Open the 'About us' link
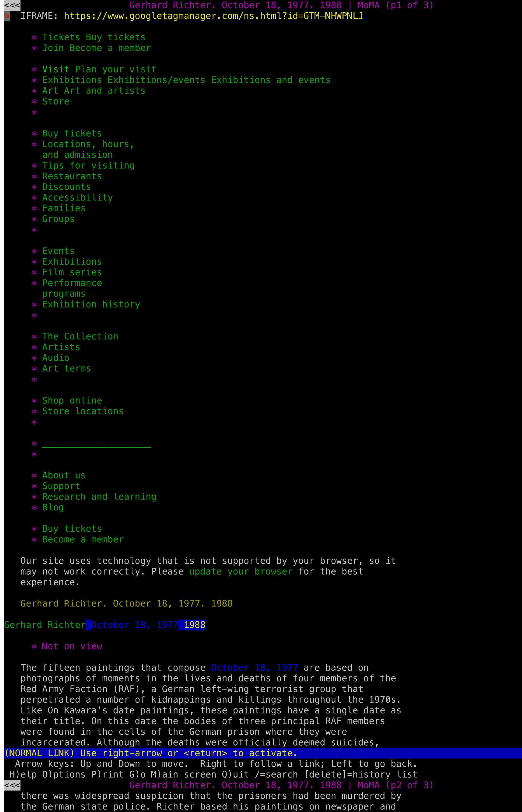This screenshot has height=812, width=522. 64,475
